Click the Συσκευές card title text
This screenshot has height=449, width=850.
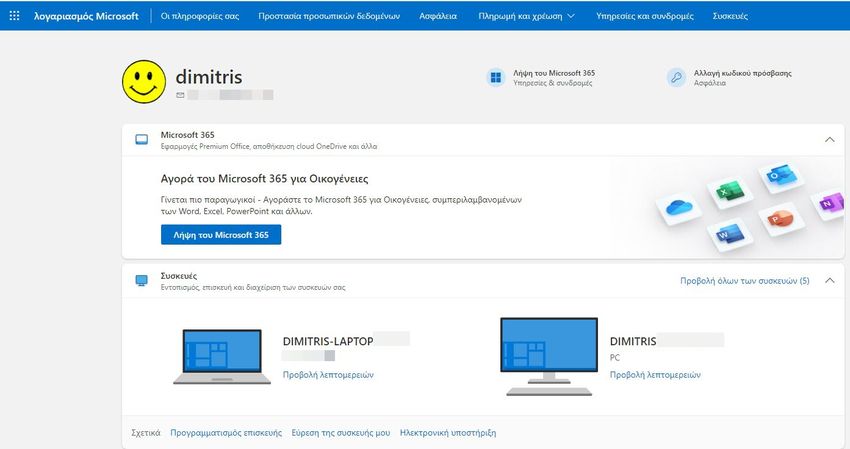pos(179,276)
